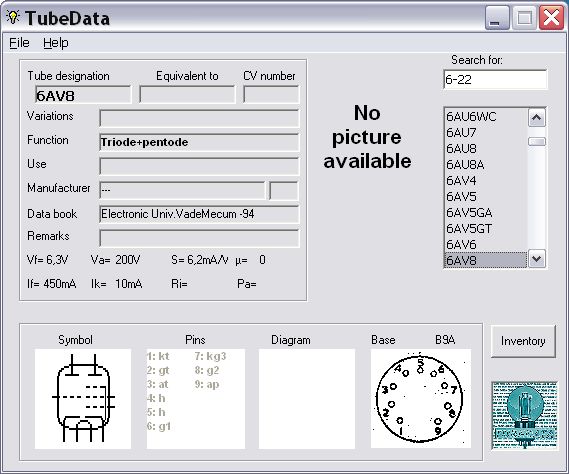569x474 pixels.
Task: Click the scroll up arrow in tube list
Action: click(x=537, y=118)
